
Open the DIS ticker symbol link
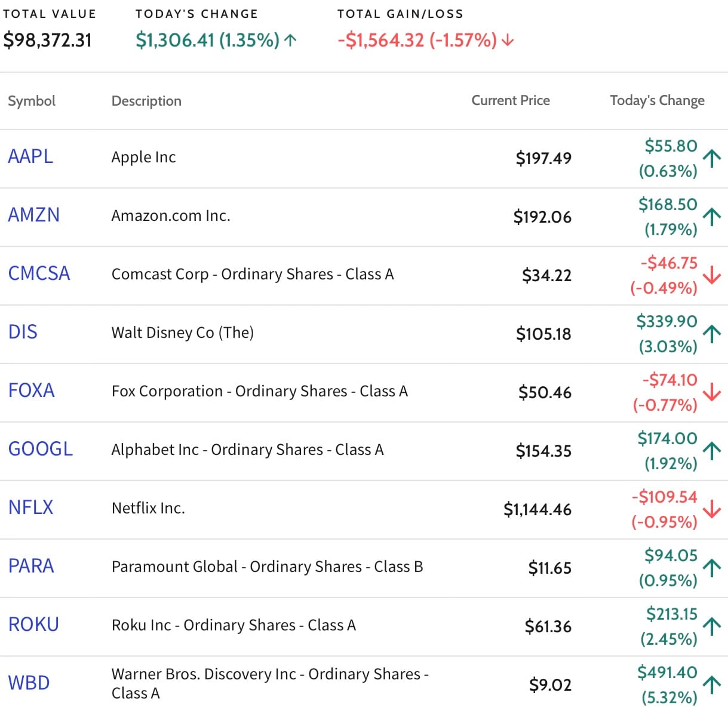coord(23,332)
